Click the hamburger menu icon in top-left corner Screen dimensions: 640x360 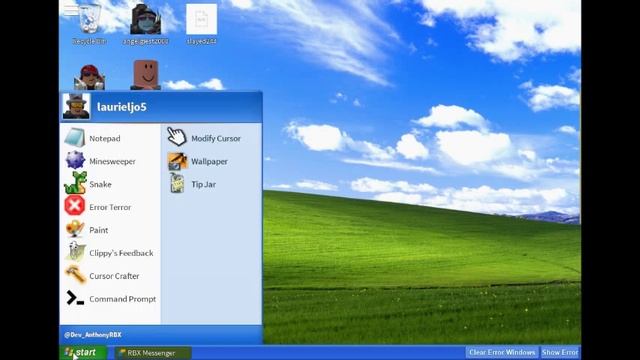pyautogui.click(x=71, y=10)
